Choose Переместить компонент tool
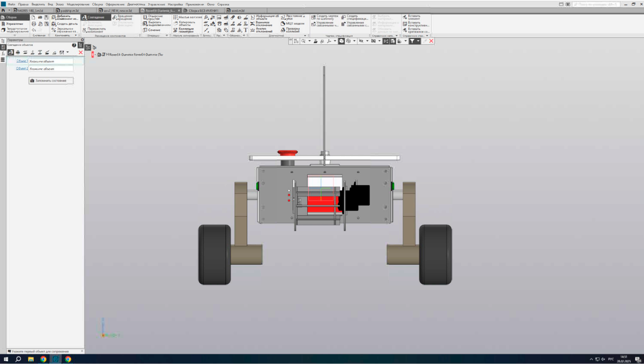644x364 pixels. click(x=96, y=30)
